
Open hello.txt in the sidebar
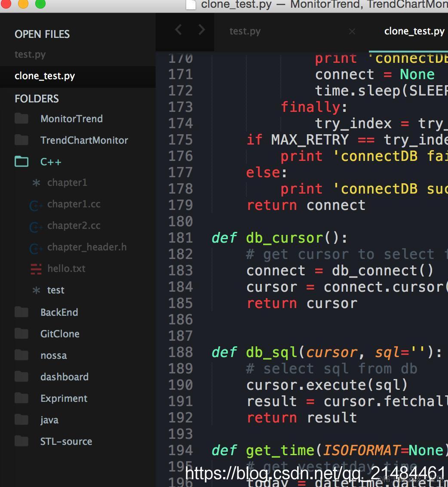[67, 268]
